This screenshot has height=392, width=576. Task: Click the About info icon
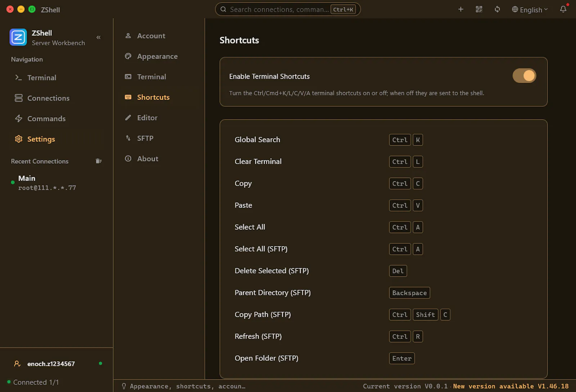pyautogui.click(x=128, y=159)
